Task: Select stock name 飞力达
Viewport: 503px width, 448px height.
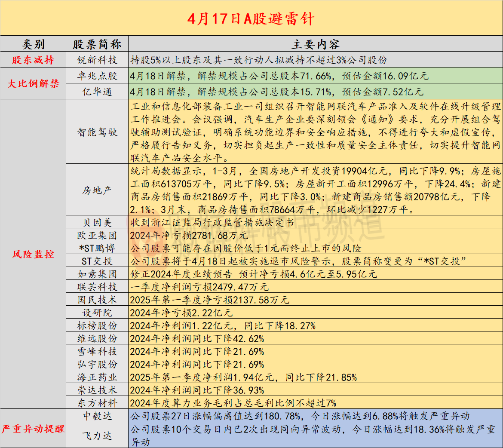Action: coord(97,435)
